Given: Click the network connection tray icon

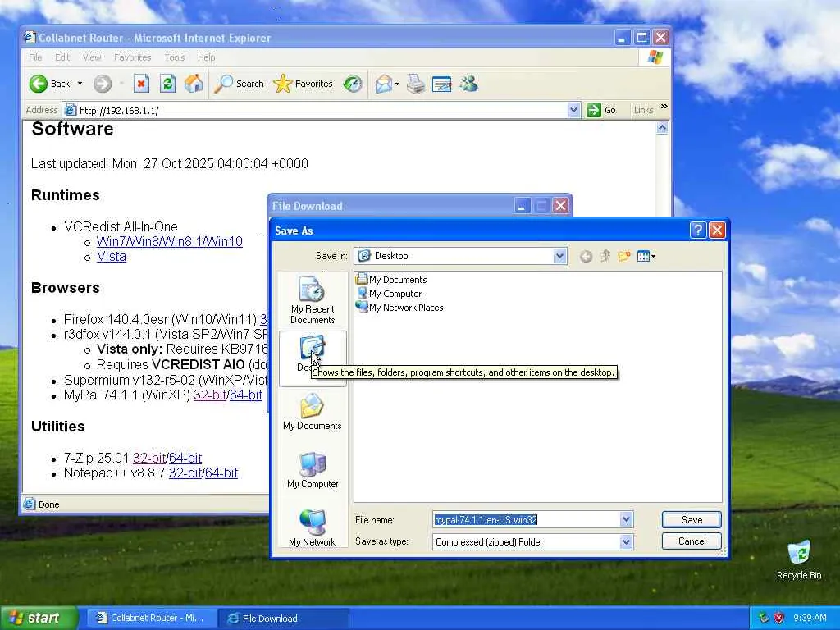Looking at the screenshot, I should click(x=764, y=618).
